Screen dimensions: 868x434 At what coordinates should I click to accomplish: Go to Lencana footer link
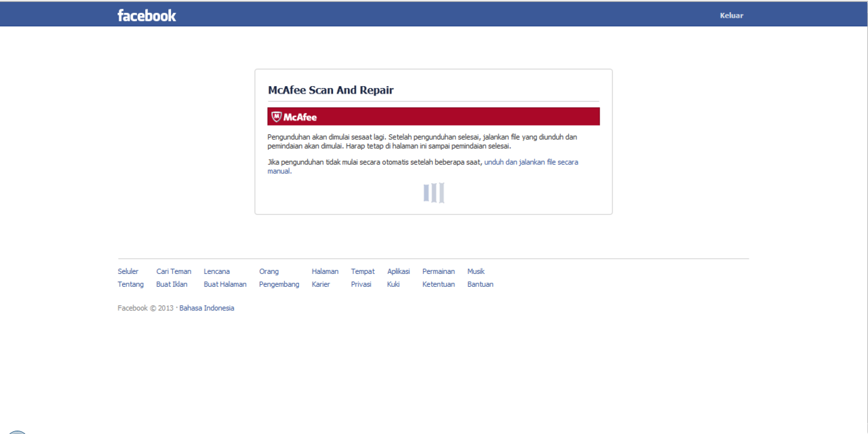pyautogui.click(x=216, y=271)
